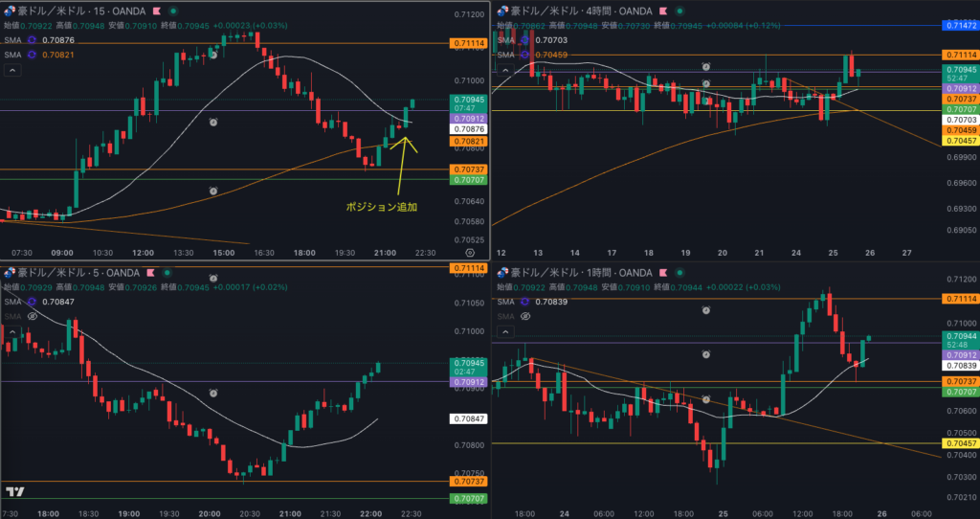Click the top alarm clock icon in the 1-hour chart

[706, 310]
